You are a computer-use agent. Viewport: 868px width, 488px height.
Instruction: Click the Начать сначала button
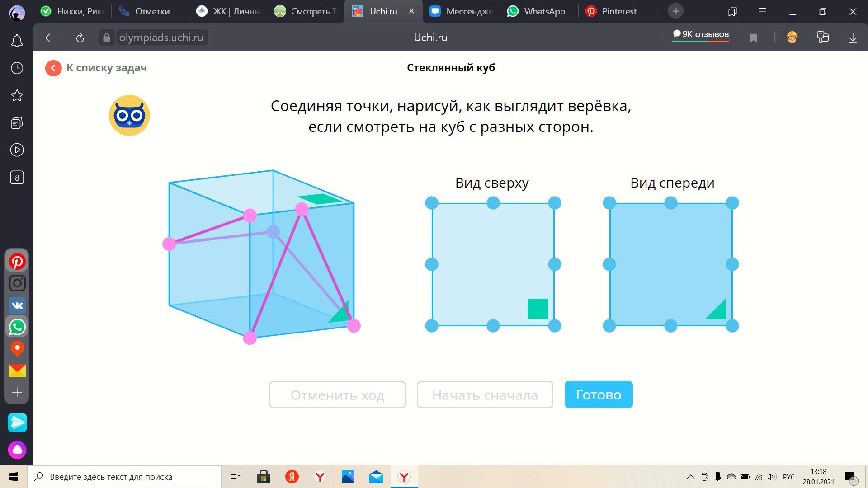point(485,394)
